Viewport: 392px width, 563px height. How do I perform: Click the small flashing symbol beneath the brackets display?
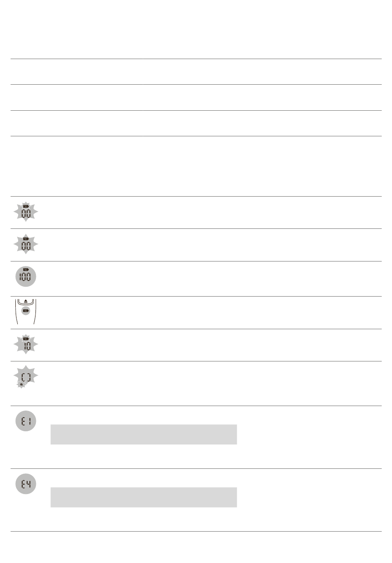tap(21, 385)
